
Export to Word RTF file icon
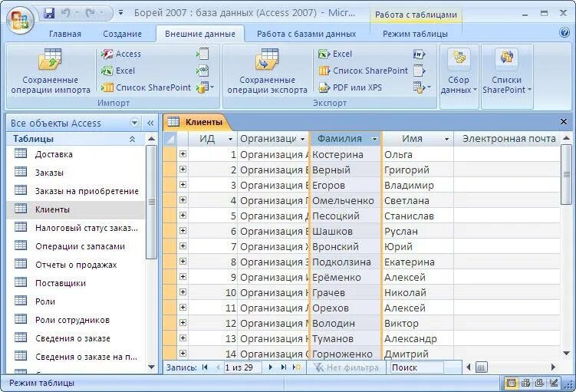(419, 54)
